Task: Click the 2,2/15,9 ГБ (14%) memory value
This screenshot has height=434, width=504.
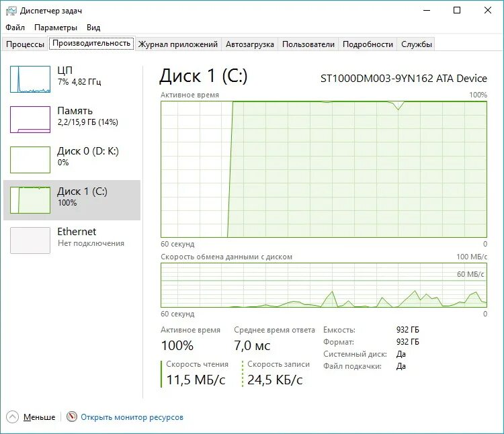Action: coord(88,122)
